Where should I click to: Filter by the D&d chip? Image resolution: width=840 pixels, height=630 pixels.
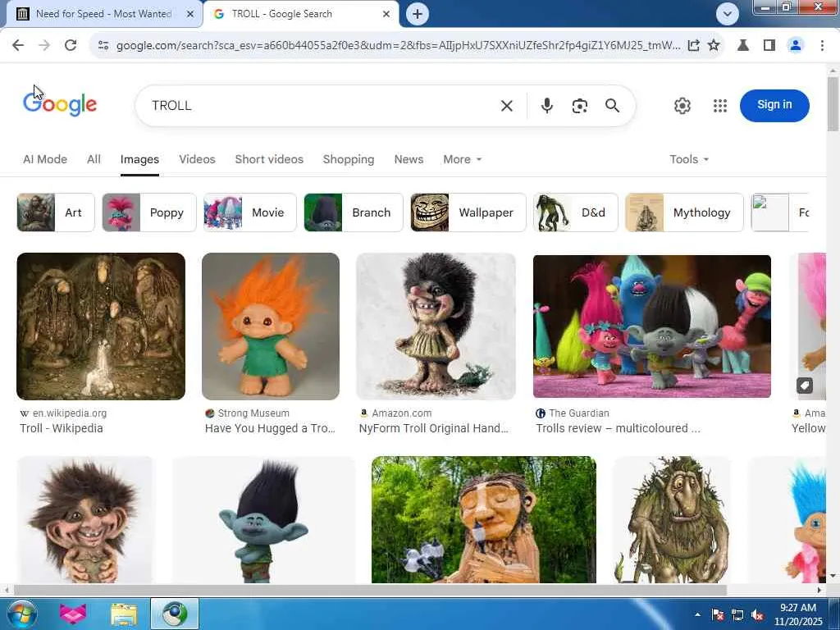point(575,212)
